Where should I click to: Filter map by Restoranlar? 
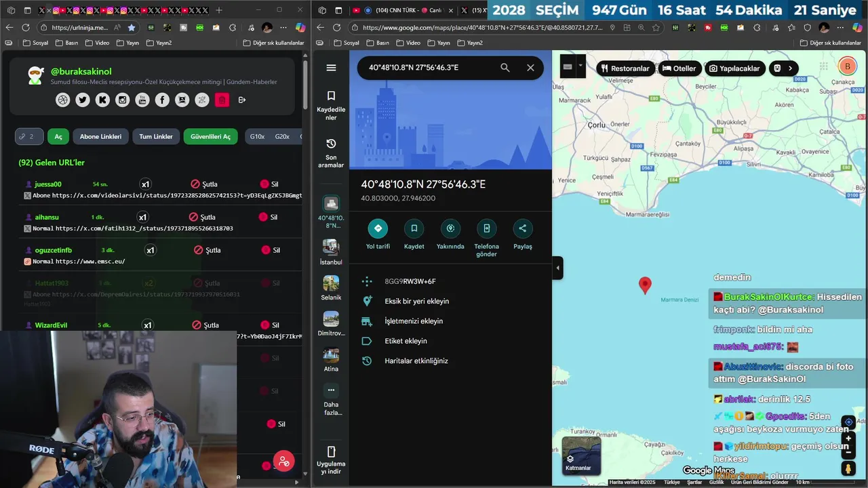point(625,68)
